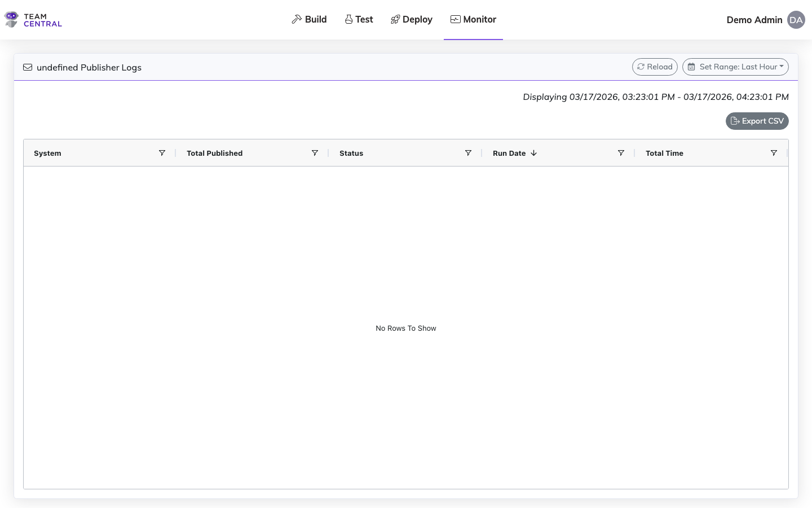Toggle the Run Date sort direction arrow
This screenshot has width=812, height=508.
(533, 153)
